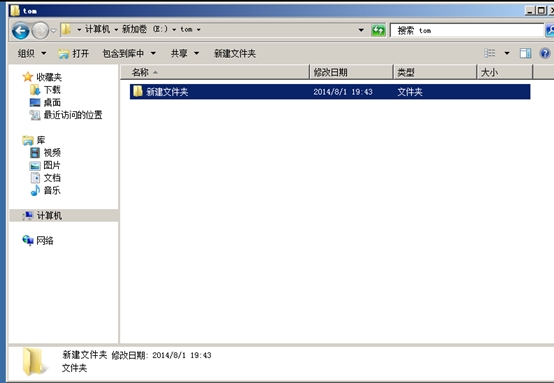Expand arrow after 新加卷 (E:) in breadcrumb
The width and height of the screenshot is (554, 383).
click(174, 30)
